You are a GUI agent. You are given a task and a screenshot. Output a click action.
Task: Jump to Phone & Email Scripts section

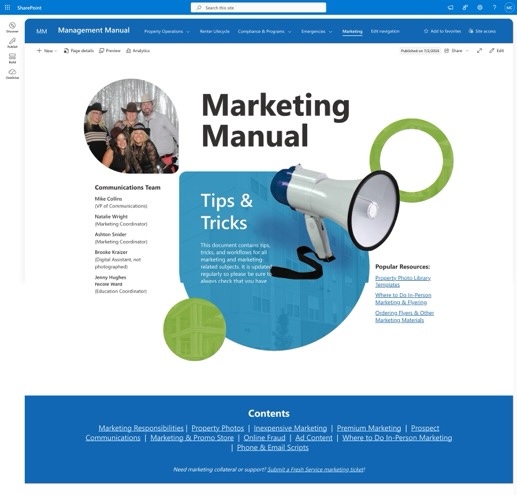tap(272, 447)
